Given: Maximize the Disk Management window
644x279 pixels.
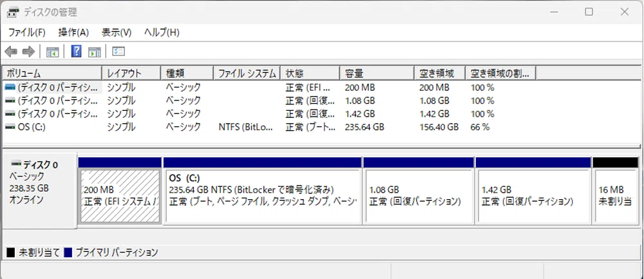Looking at the screenshot, I should tap(589, 12).
